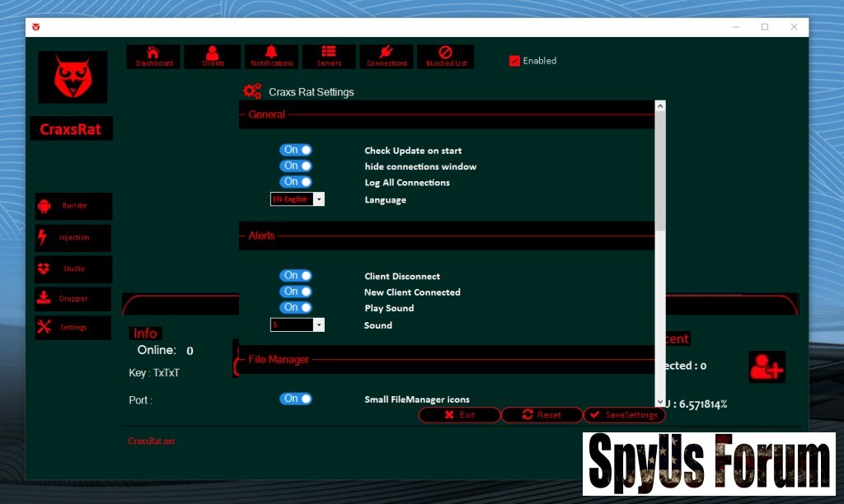Toggle off Check Update on start
The image size is (844, 504).
296,150
